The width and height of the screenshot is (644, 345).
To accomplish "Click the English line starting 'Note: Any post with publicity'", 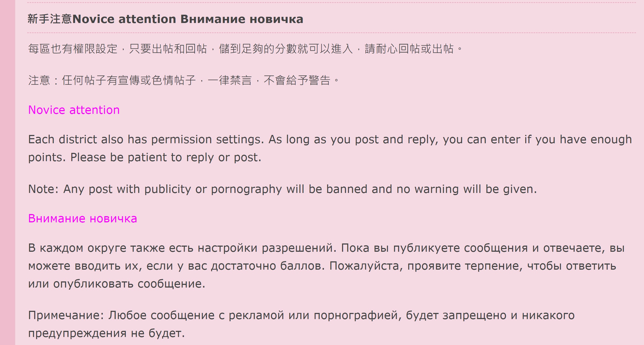I will tap(282, 189).
